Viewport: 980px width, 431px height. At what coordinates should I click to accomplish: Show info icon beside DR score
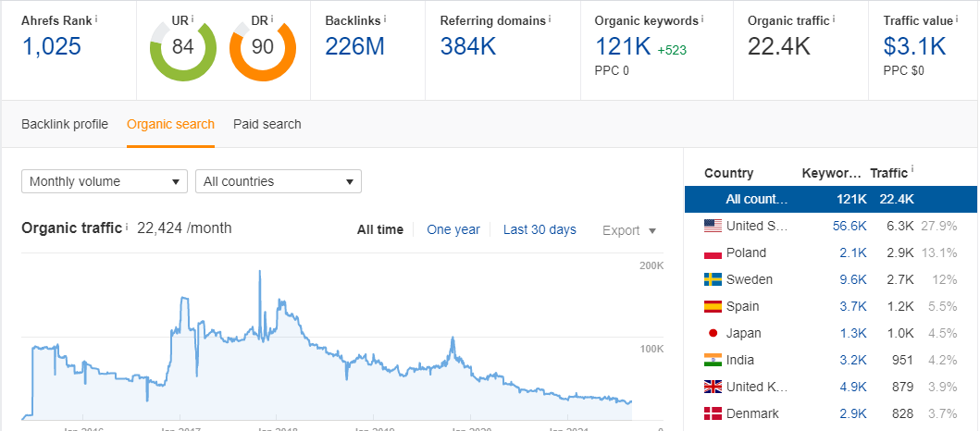click(271, 18)
